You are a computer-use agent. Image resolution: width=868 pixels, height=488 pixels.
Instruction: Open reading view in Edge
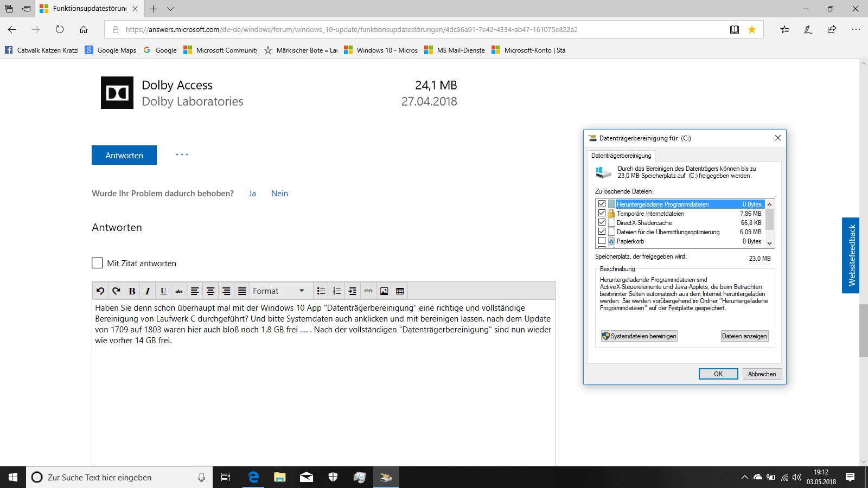[735, 30]
